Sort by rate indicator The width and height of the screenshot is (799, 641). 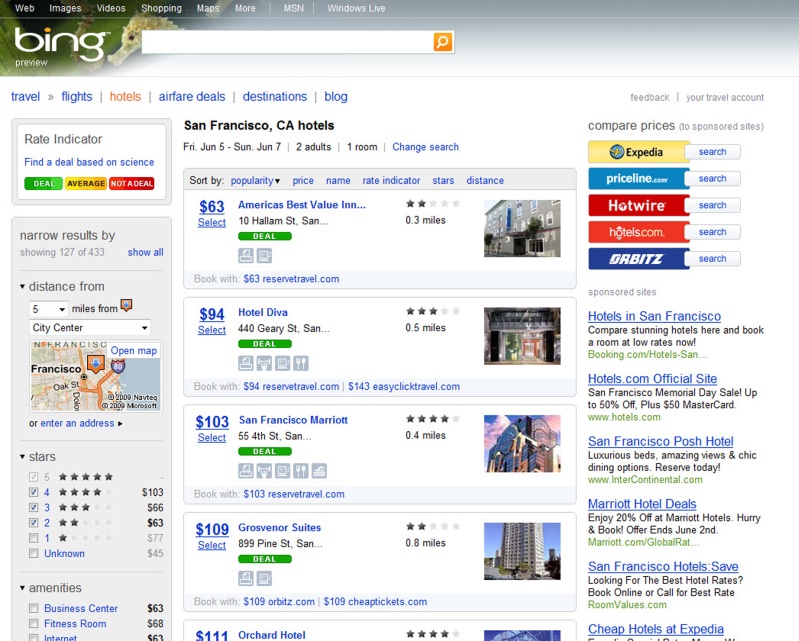pyautogui.click(x=391, y=180)
